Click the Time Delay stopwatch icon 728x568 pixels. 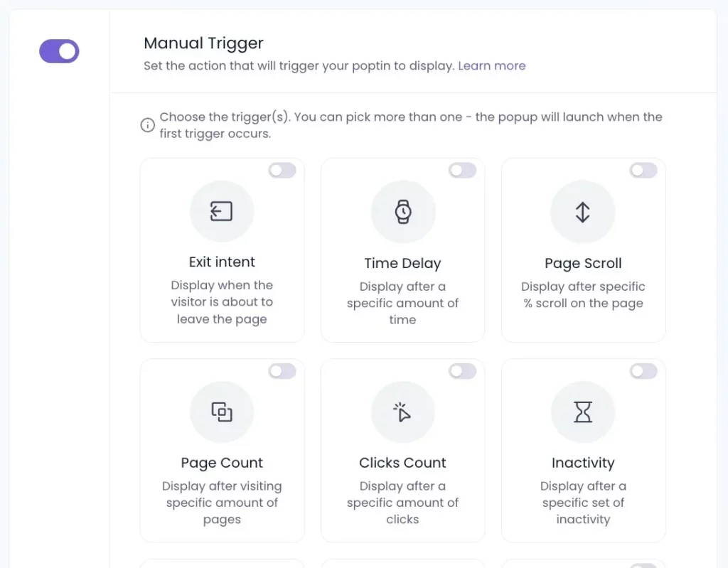402,211
